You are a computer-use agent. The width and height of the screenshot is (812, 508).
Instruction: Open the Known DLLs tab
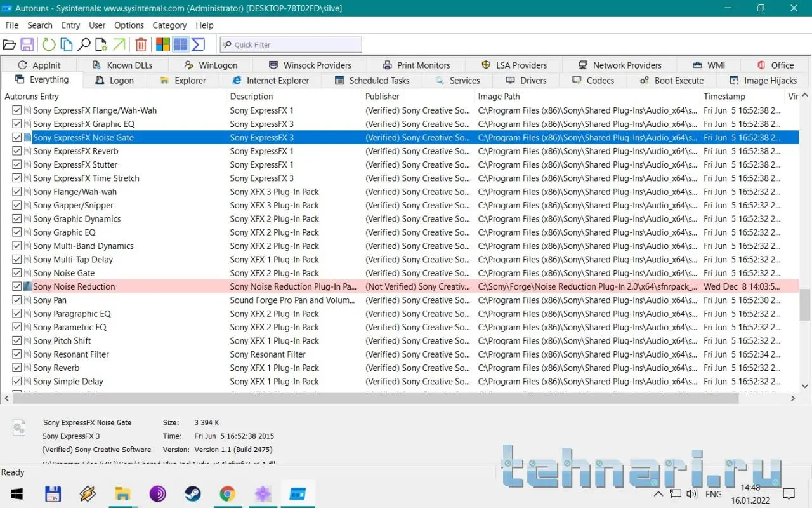pos(122,65)
